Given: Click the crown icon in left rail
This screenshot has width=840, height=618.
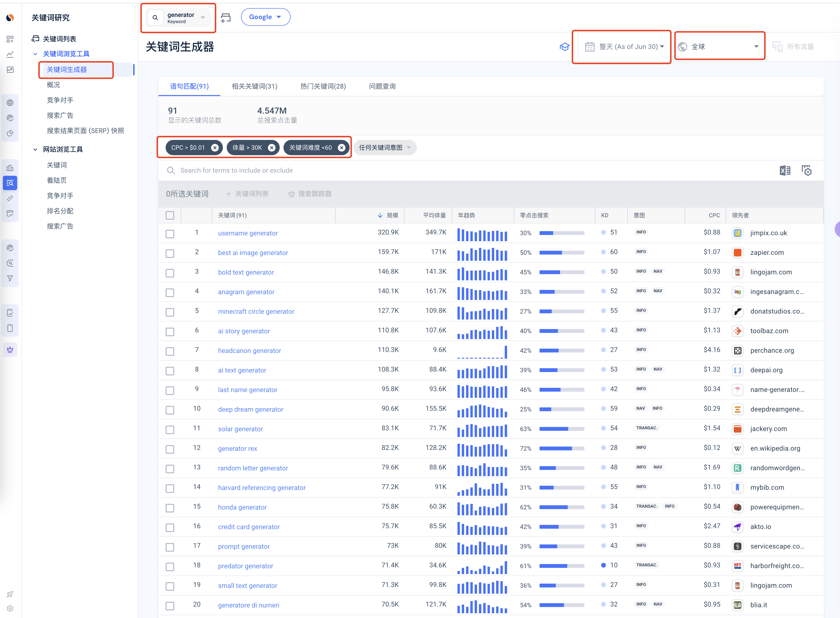Looking at the screenshot, I should [x=10, y=350].
